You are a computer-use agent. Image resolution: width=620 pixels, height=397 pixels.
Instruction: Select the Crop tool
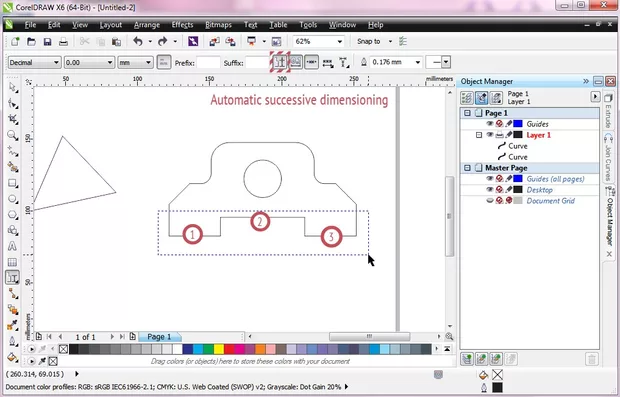pos(13,119)
